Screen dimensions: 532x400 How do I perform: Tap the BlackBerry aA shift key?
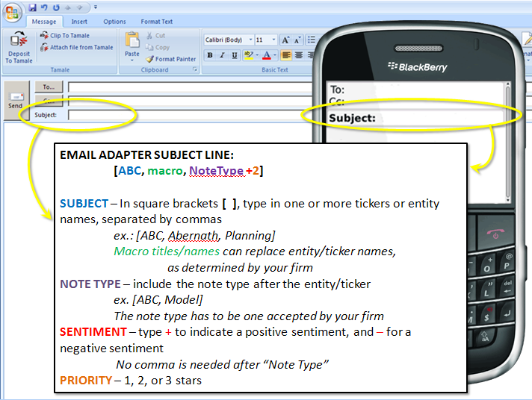point(485,337)
